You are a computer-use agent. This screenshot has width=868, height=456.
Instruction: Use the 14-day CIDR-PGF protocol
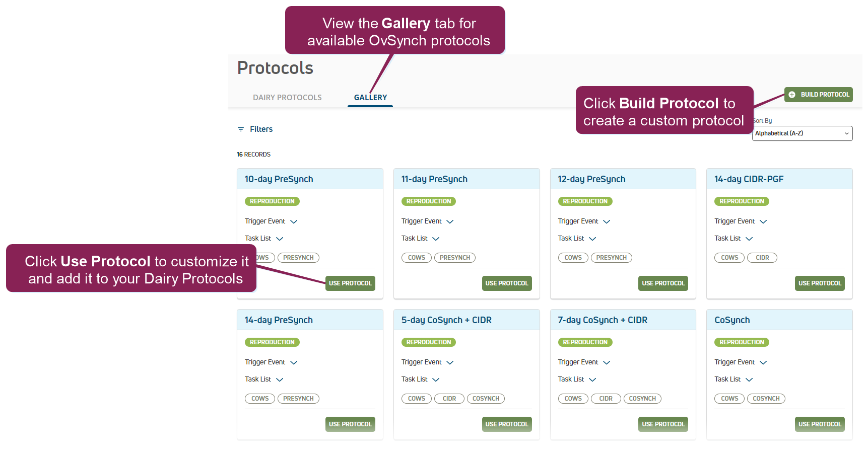pyautogui.click(x=820, y=283)
